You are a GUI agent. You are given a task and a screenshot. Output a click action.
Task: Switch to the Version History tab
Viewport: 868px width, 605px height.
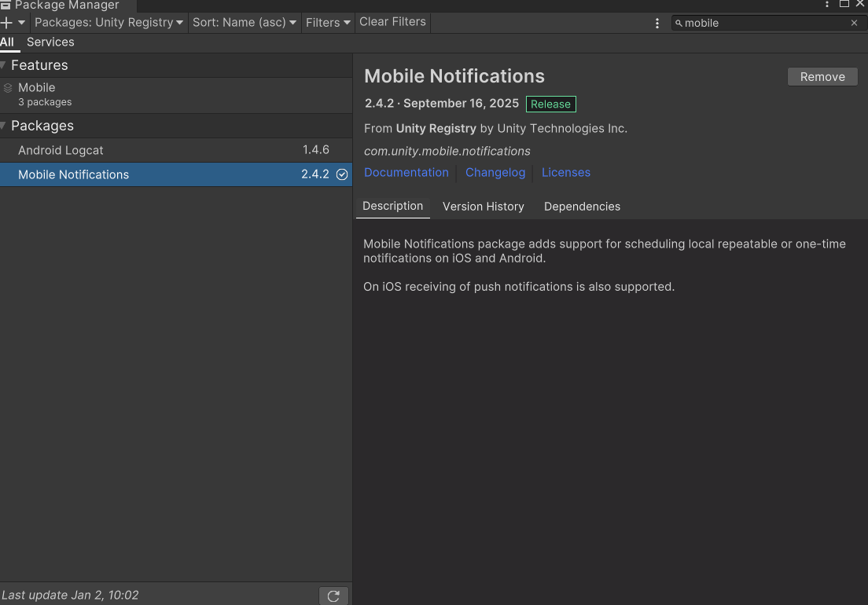pyautogui.click(x=484, y=207)
